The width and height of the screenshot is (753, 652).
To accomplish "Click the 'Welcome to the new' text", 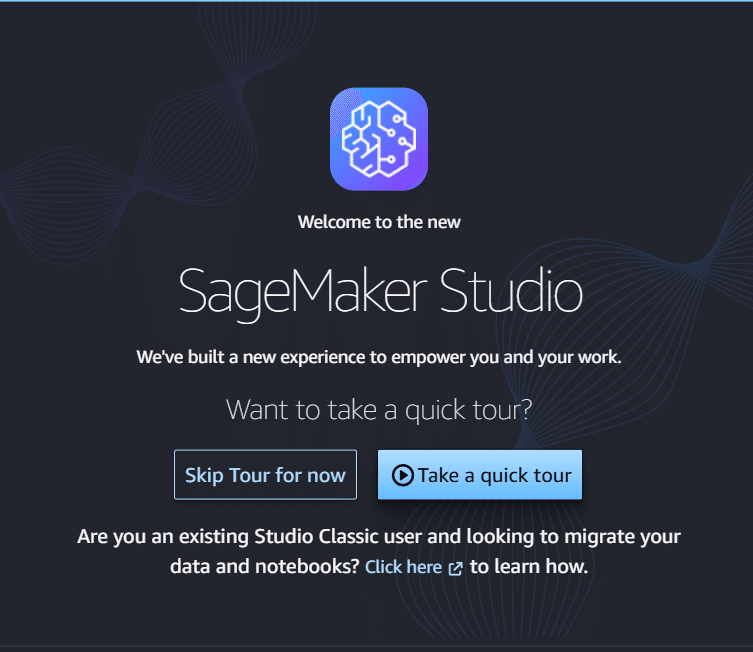I will [x=379, y=222].
